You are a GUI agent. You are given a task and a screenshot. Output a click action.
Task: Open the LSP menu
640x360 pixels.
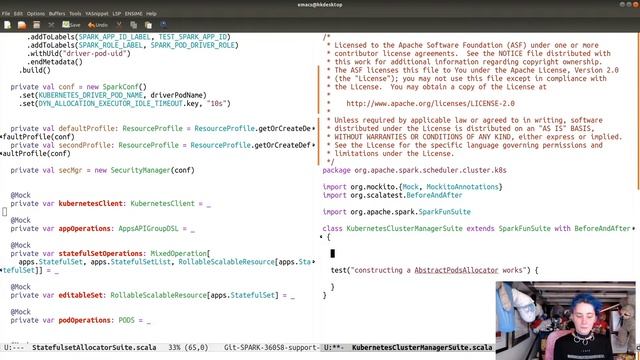click(117, 13)
